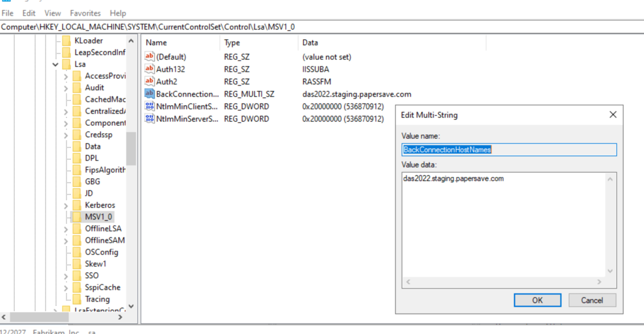Open the Edit menu

(29, 13)
